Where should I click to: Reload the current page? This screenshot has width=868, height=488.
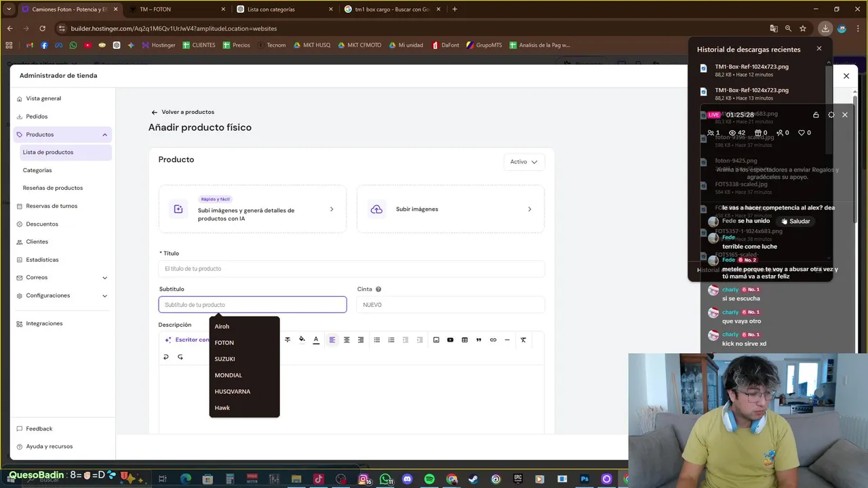tap(42, 28)
